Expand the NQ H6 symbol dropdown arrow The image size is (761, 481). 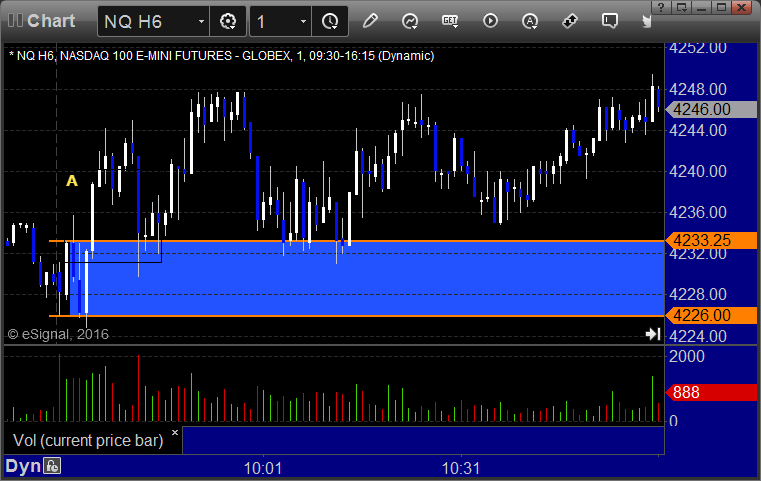[x=201, y=21]
